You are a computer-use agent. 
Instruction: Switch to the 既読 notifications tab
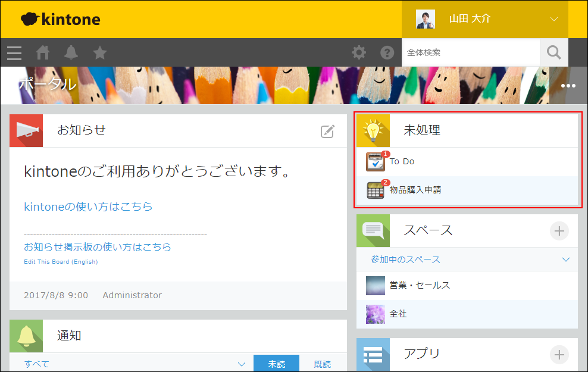(x=322, y=364)
